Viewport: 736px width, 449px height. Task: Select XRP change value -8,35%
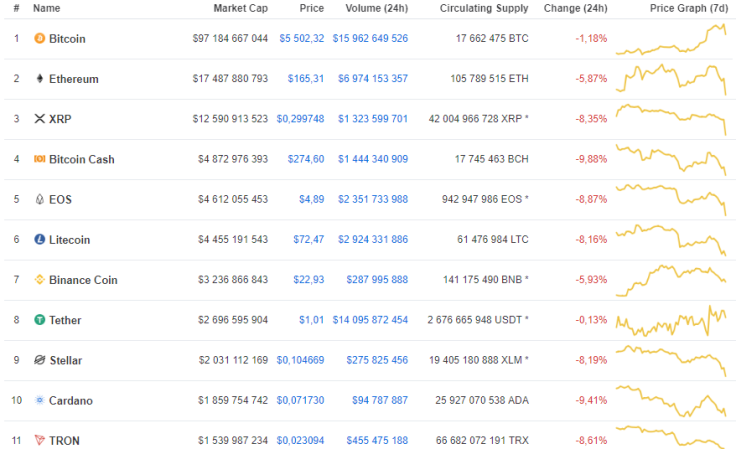(x=591, y=119)
